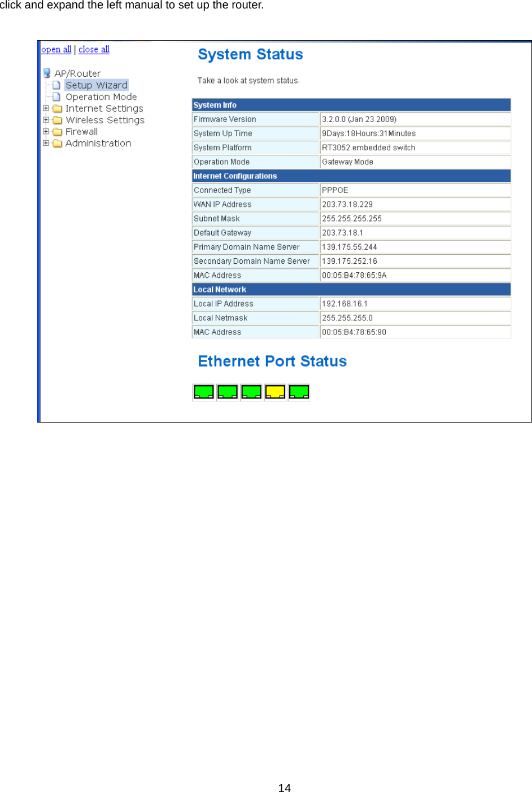Click default gateway value 203.73.18.1

[342, 233]
